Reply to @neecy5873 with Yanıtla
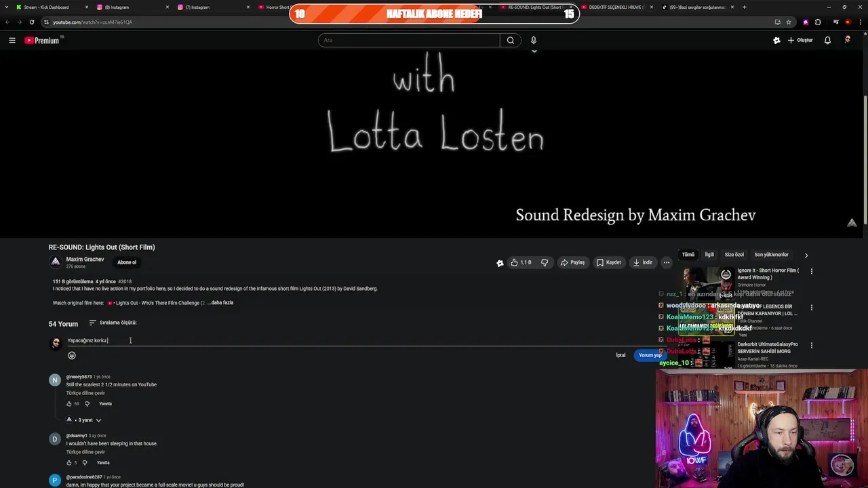Viewport: 868px width, 488px height. pos(105,404)
